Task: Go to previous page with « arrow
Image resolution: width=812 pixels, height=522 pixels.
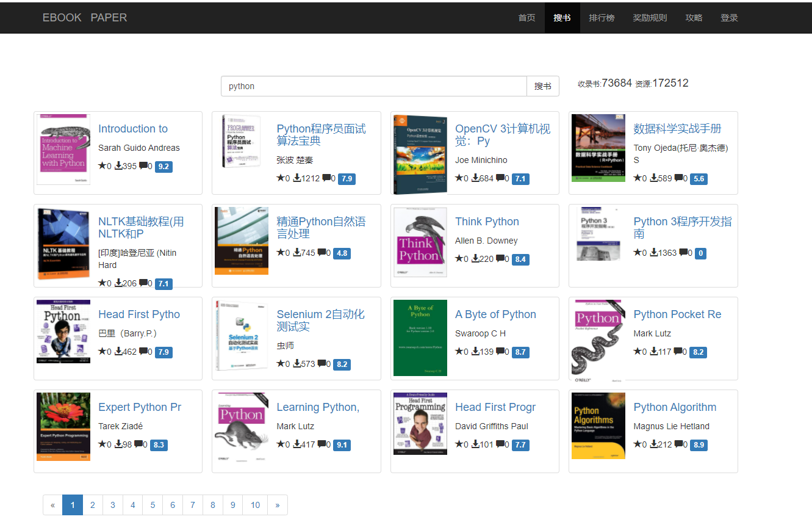Action: 53,505
